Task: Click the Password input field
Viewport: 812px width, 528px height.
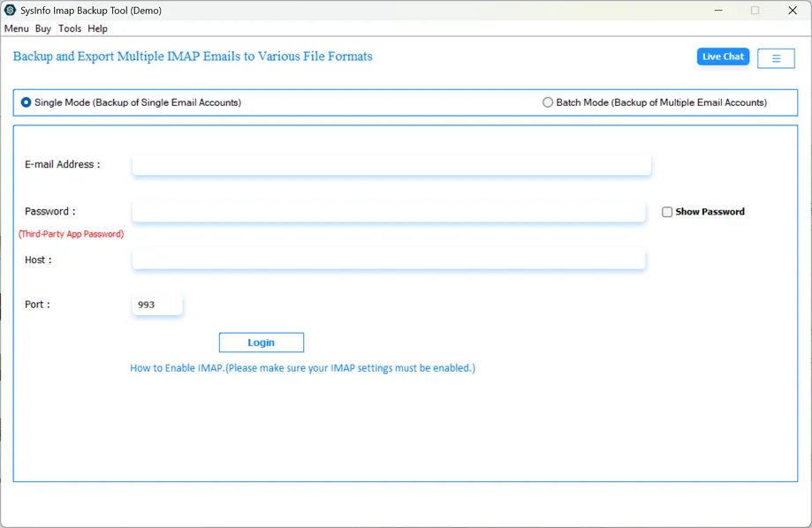Action: [x=389, y=211]
